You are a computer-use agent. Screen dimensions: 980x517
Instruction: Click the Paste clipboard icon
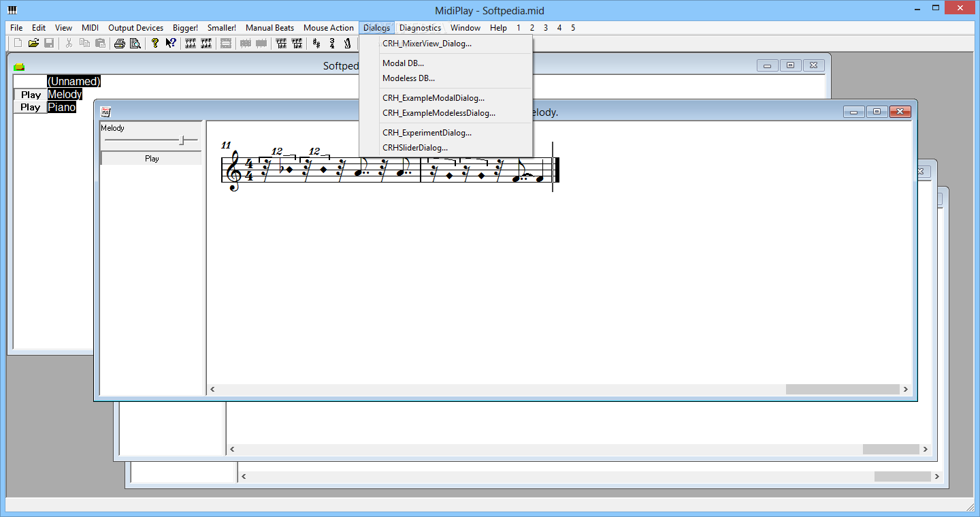pos(100,43)
